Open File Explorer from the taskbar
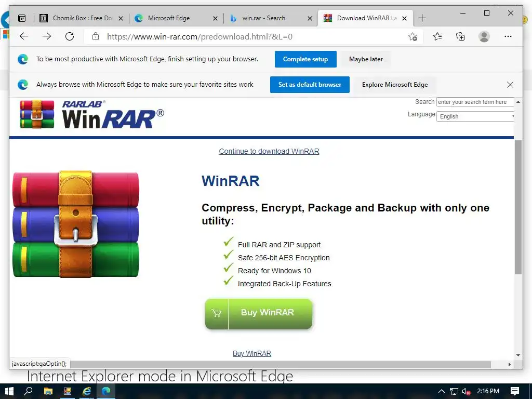Image resolution: width=532 pixels, height=399 pixels. (48, 391)
